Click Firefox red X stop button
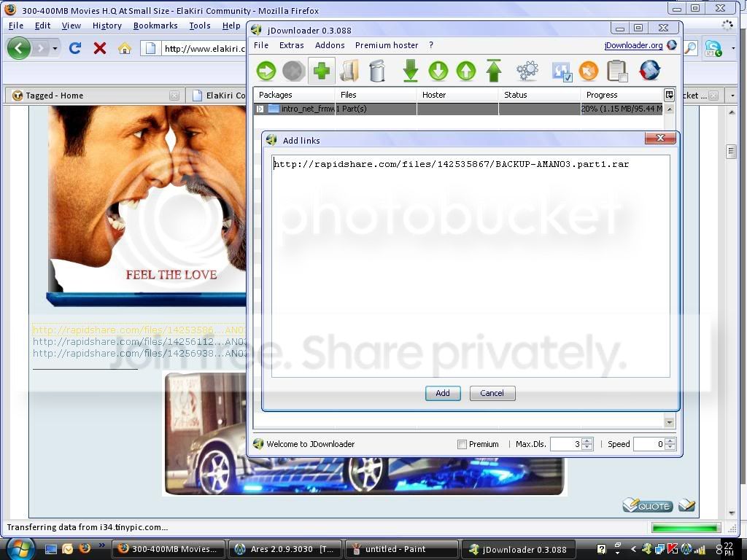This screenshot has width=747, height=560. [x=99, y=48]
